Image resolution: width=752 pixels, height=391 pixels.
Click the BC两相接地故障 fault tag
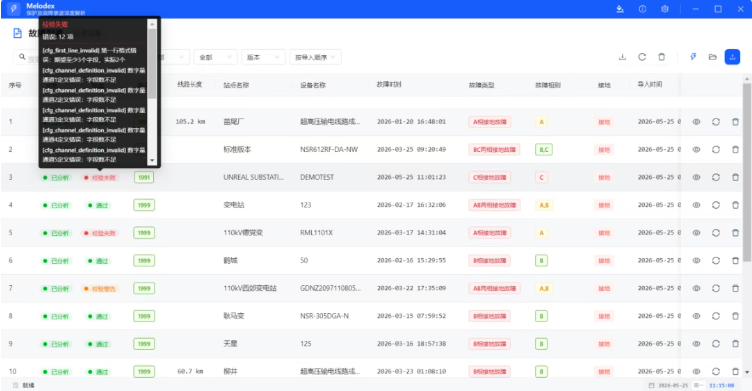[x=494, y=150]
